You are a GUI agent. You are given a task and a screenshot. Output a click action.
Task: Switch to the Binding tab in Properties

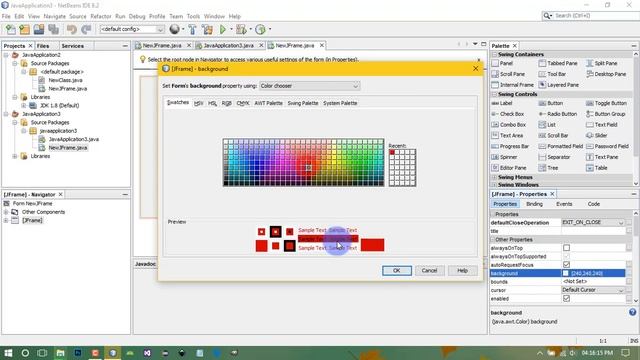[534, 204]
